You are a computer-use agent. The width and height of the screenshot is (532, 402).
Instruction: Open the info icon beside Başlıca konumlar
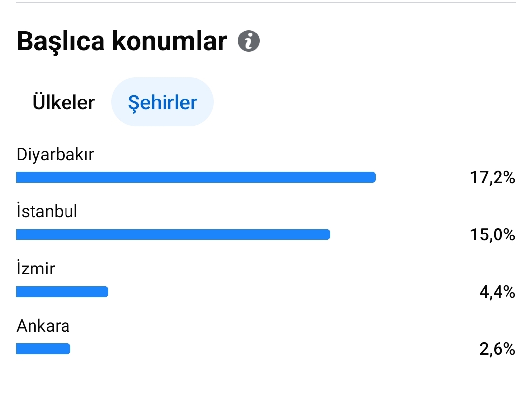pyautogui.click(x=248, y=41)
